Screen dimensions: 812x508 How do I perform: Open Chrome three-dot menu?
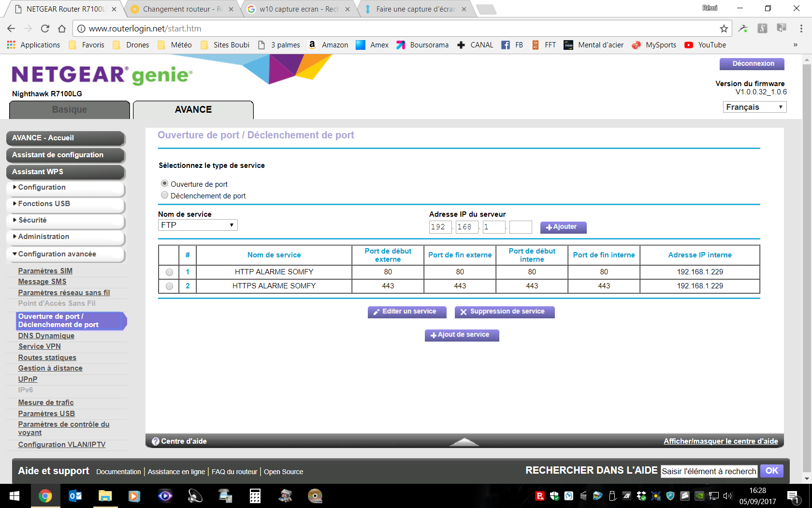[x=801, y=29]
